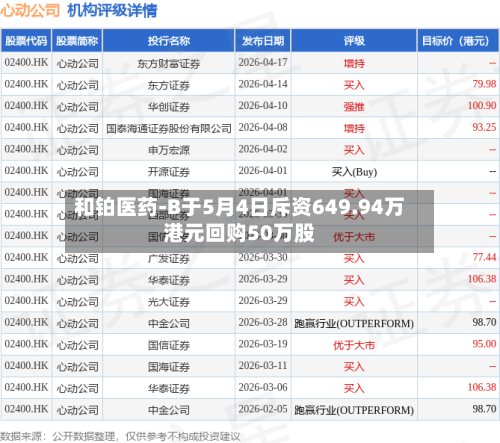Screen dimensions: 500x443
Task: Click 跑赢行业(OUTPERFORM) rating dated 2026-03-28
Action: pos(354,323)
